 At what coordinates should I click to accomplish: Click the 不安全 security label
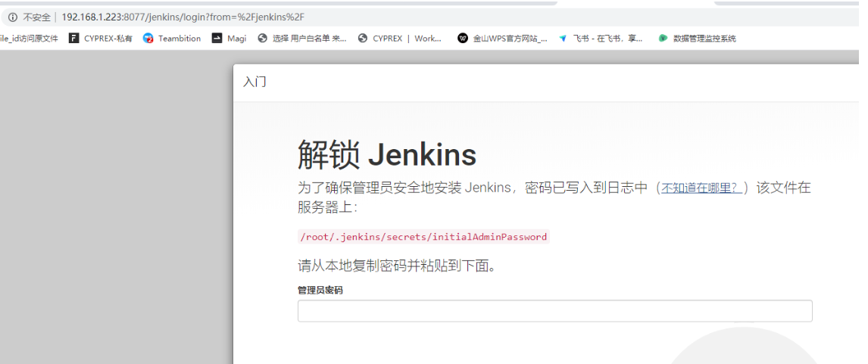tap(36, 17)
